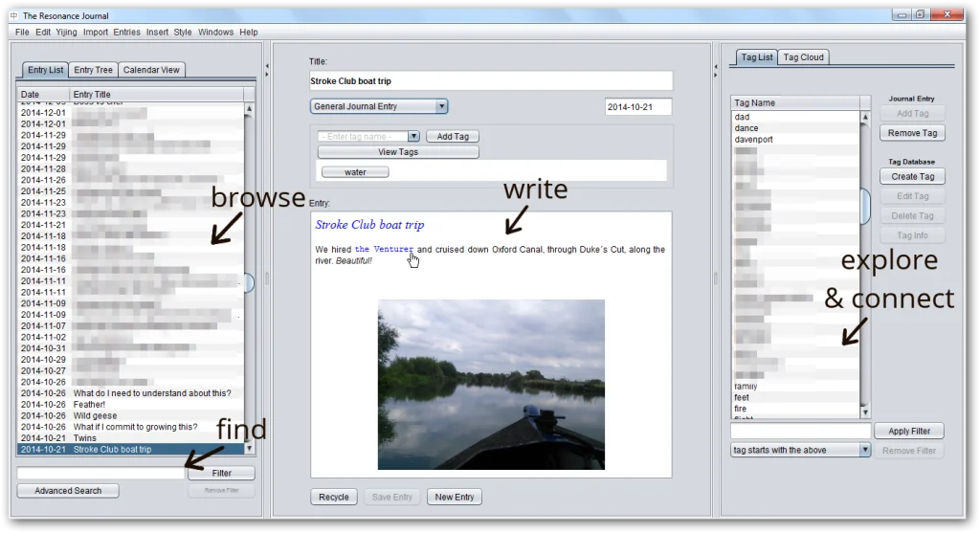Open the Tag Cloud tab
980x533 pixels.
click(x=803, y=57)
